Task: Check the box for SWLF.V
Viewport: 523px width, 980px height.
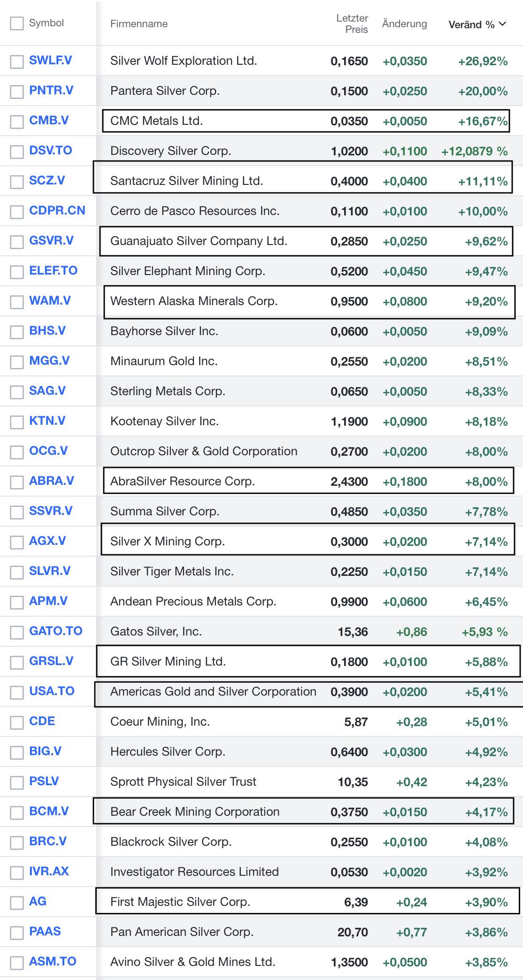Action: pos(17,61)
